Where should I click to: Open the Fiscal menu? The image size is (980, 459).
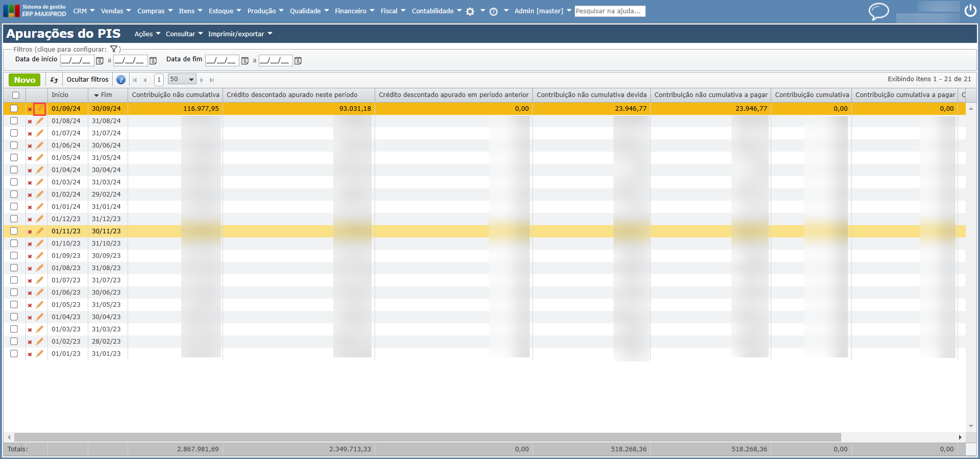coord(393,11)
